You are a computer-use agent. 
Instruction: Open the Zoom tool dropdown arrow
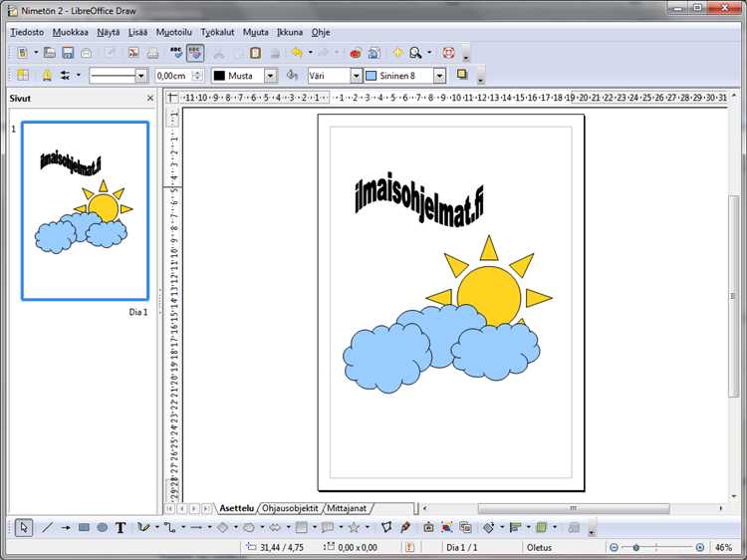pos(429,53)
